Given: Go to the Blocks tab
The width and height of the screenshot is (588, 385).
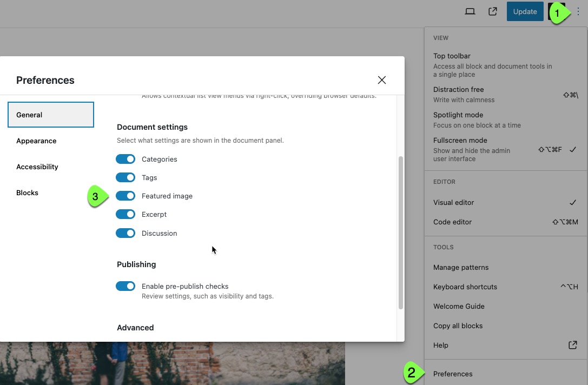Looking at the screenshot, I should click(51, 192).
